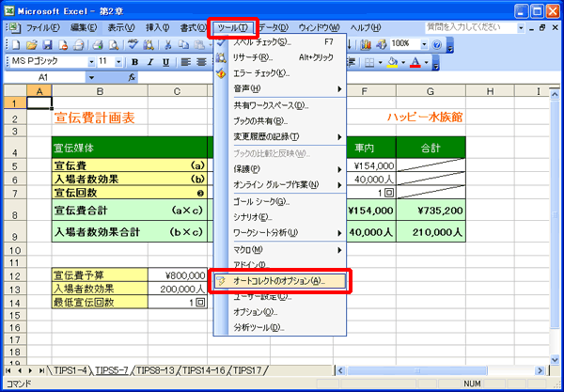This screenshot has width=564, height=392.
Task: Open the Borders dropdown arrow
Action: [x=380, y=63]
